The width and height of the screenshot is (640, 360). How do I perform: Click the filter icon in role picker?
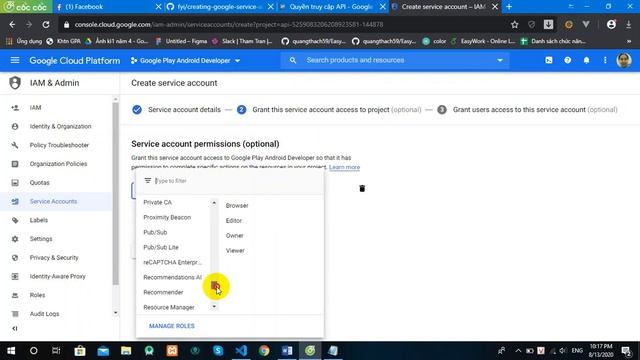(x=147, y=180)
